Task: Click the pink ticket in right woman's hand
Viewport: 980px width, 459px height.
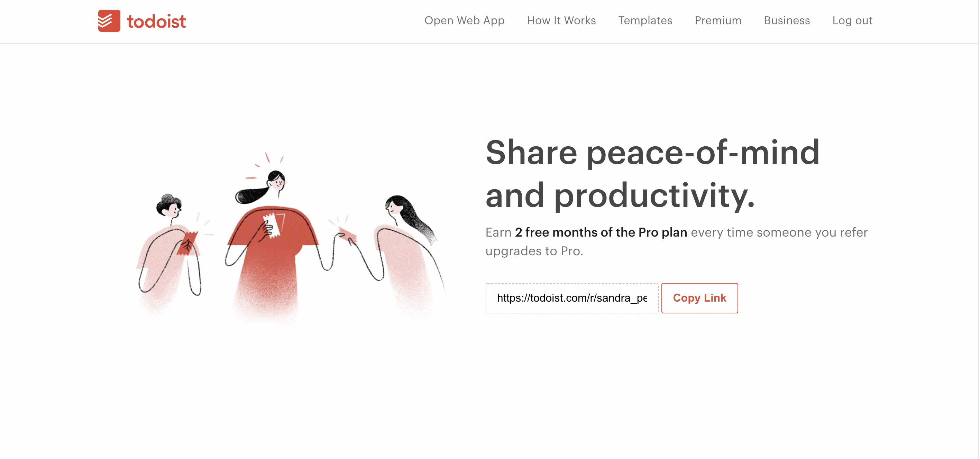Action: 348,235
